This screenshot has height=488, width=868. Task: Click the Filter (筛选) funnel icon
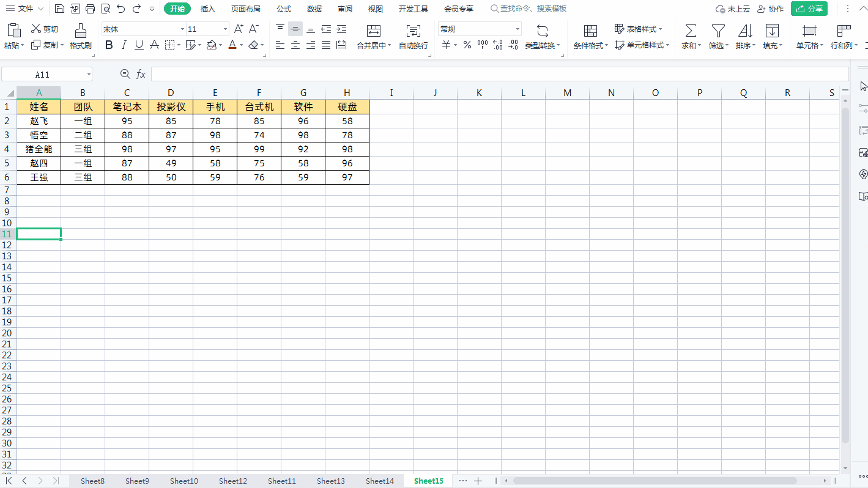[718, 31]
